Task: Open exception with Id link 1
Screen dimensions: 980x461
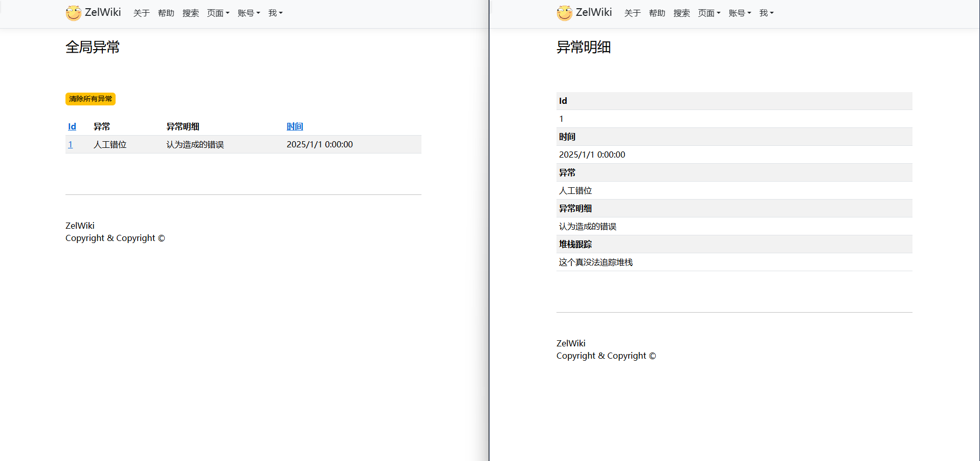Action: tap(71, 144)
